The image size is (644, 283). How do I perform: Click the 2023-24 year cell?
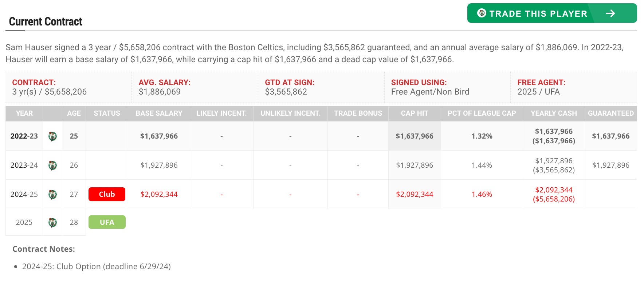pos(24,166)
